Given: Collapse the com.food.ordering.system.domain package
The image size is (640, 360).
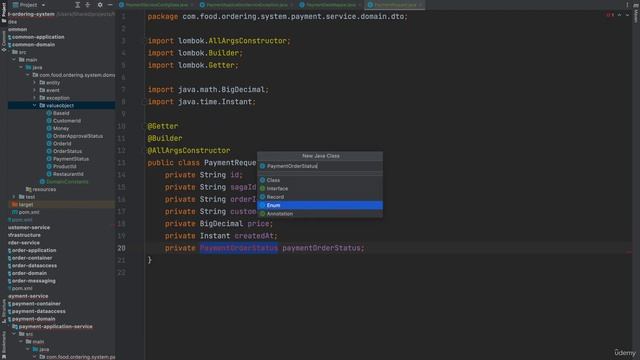Looking at the screenshot, I should (x=28, y=75).
